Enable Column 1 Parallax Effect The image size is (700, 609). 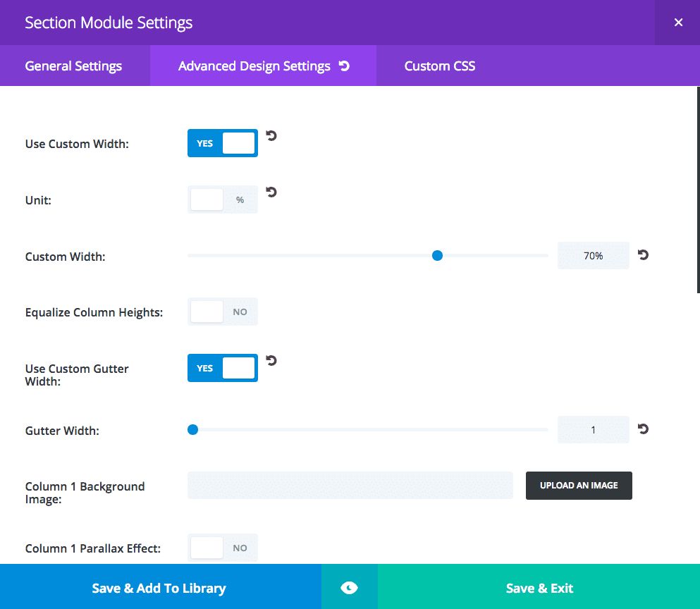223,548
